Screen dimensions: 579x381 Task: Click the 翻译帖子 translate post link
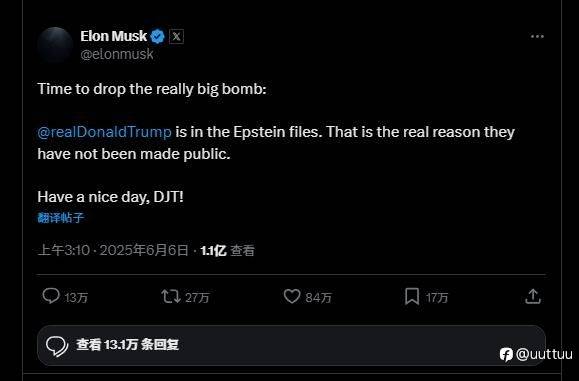pyautogui.click(x=61, y=217)
